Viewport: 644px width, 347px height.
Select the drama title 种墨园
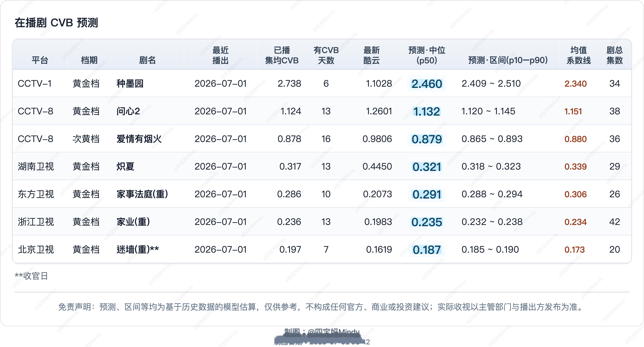coord(130,84)
